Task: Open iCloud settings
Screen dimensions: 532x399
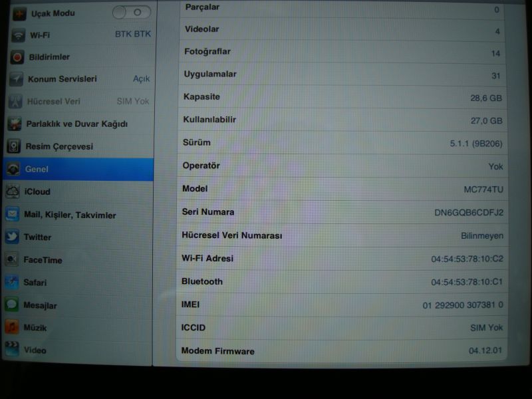Action: 78,192
